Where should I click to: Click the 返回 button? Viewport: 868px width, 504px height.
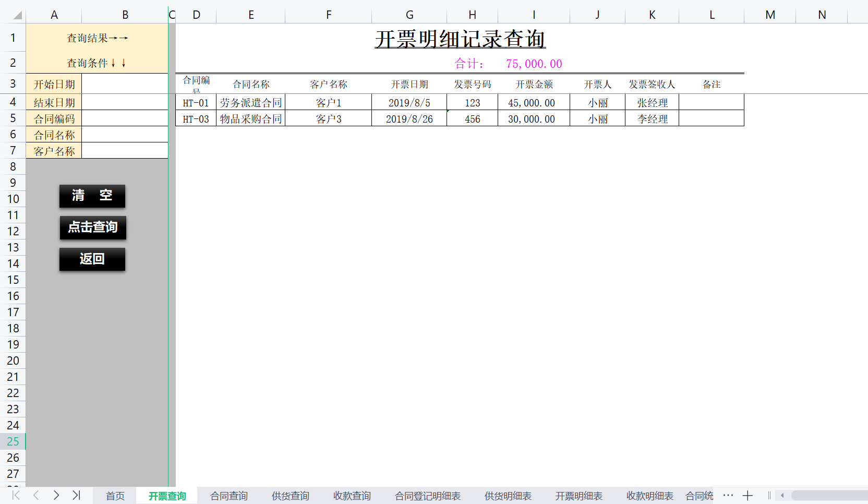point(92,259)
